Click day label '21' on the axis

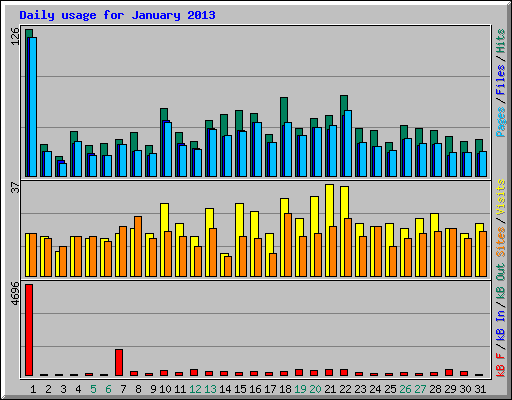coord(330,389)
